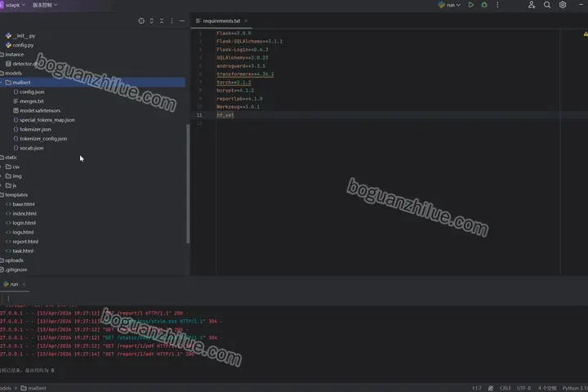Expand all project tree nodes icon
The image size is (588, 392).
tap(152, 21)
